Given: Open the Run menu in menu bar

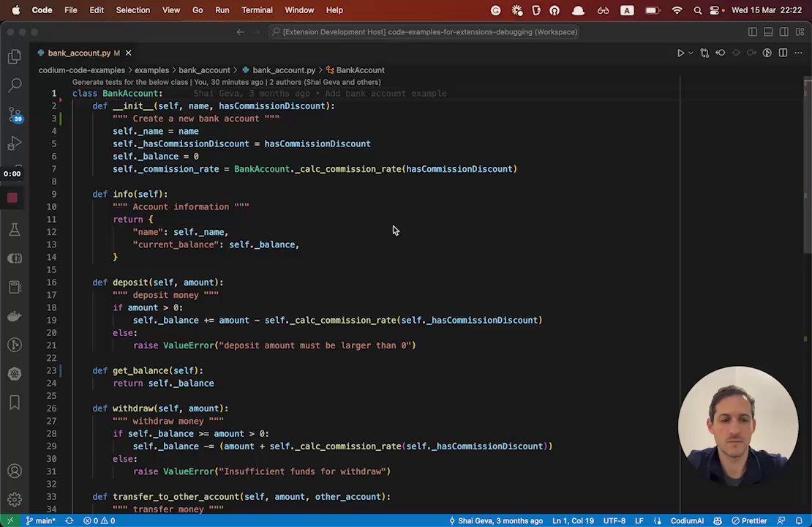Looking at the screenshot, I should pos(222,10).
